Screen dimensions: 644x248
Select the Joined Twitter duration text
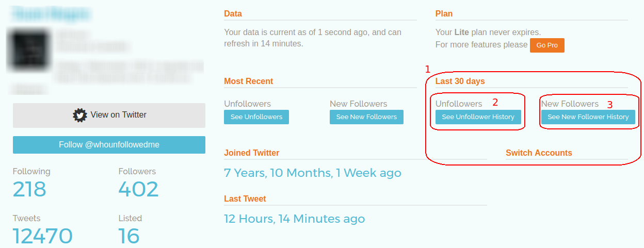pyautogui.click(x=313, y=173)
